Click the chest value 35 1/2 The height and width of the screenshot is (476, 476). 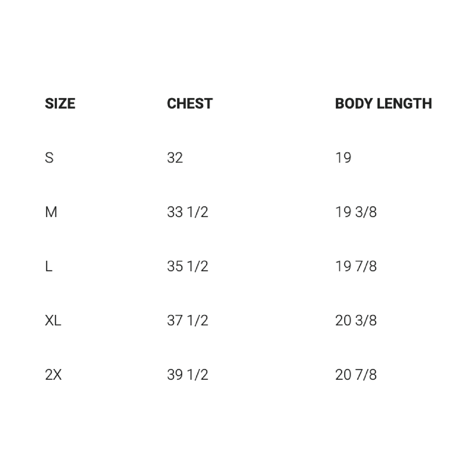pyautogui.click(x=187, y=266)
